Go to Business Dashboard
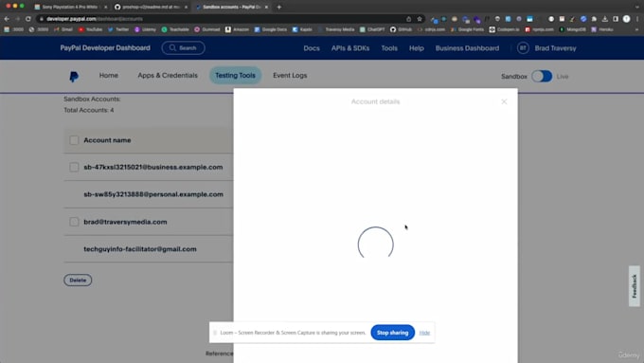This screenshot has width=644, height=363. point(467,48)
